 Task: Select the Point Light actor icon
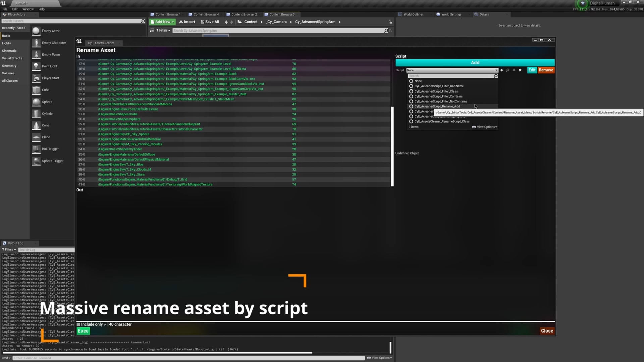(36, 66)
